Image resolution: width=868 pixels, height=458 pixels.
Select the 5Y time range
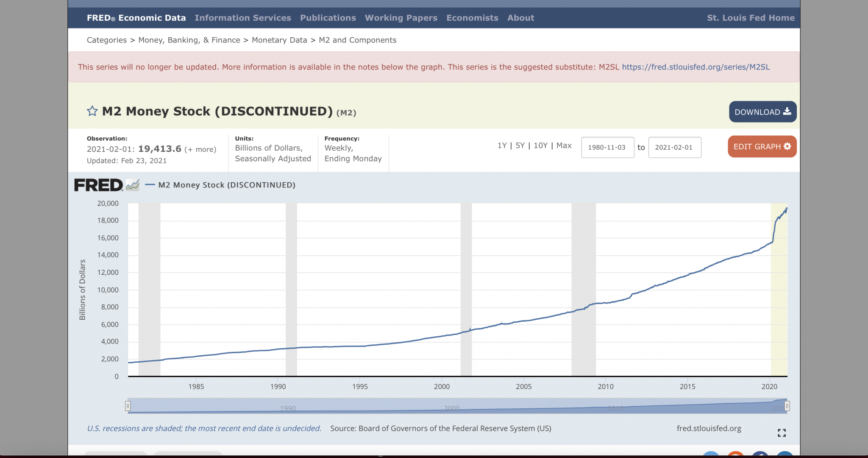[520, 145]
